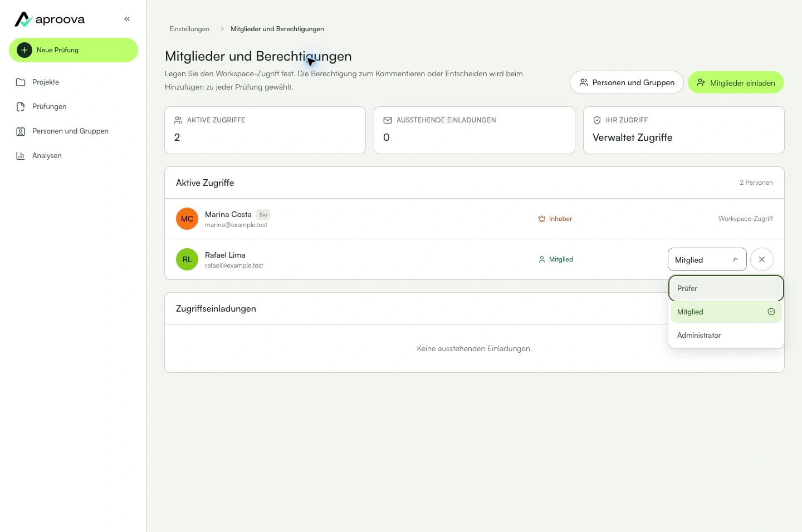Image resolution: width=802 pixels, height=532 pixels.
Task: Collapse the sidebar with the double chevron
Action: click(x=127, y=19)
